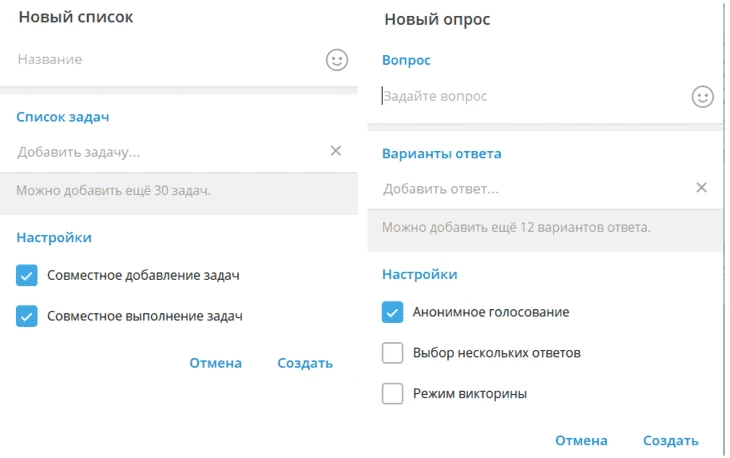Screen dimensions: 730x458
Task: Open emoji picker next to Задайте вопрос
Action: 703,97
